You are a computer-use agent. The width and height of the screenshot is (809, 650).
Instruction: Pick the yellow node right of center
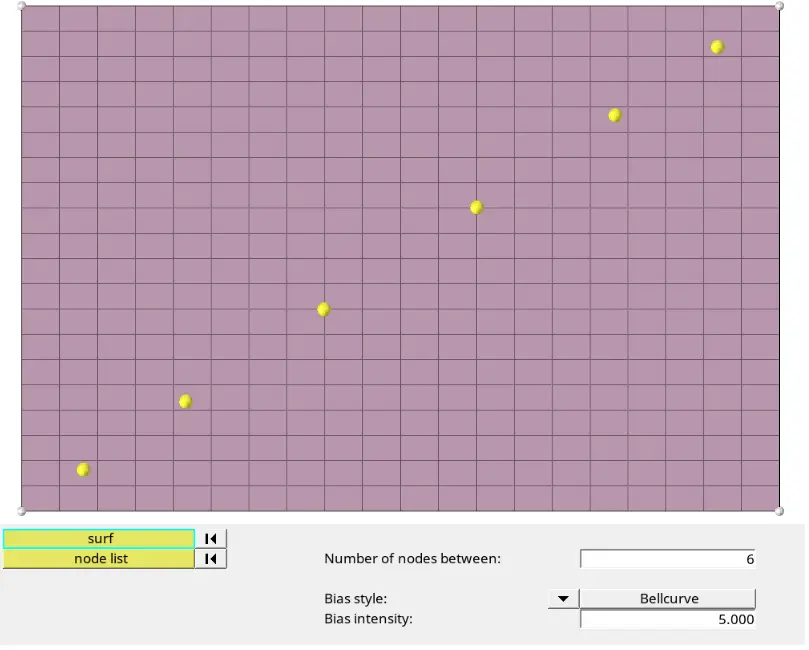[x=478, y=208]
